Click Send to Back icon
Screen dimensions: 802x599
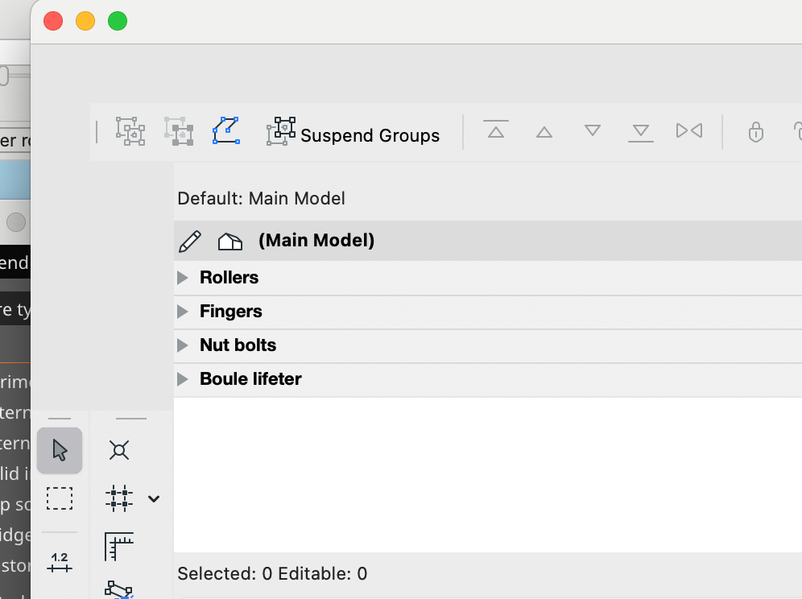[641, 132]
